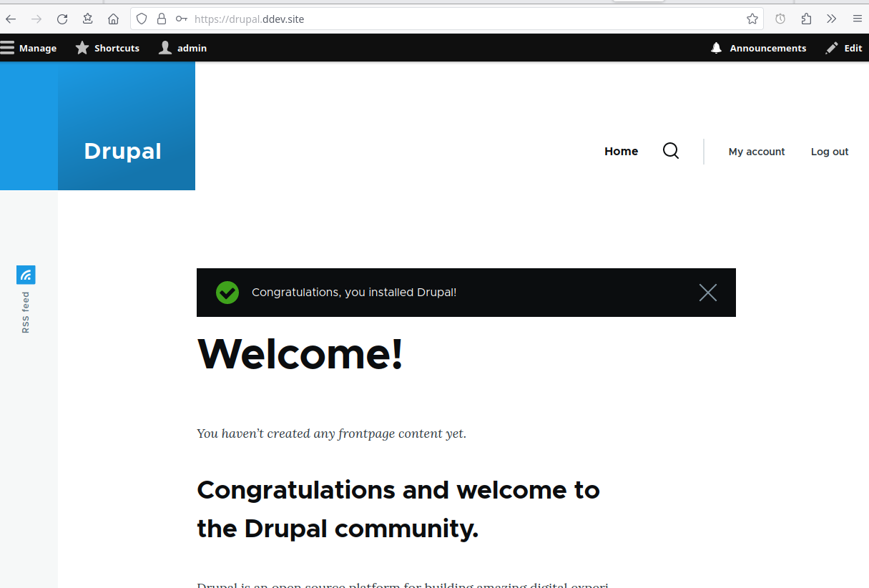Image resolution: width=869 pixels, height=588 pixels.
Task: Open the browser home page icon
Action: click(x=113, y=19)
